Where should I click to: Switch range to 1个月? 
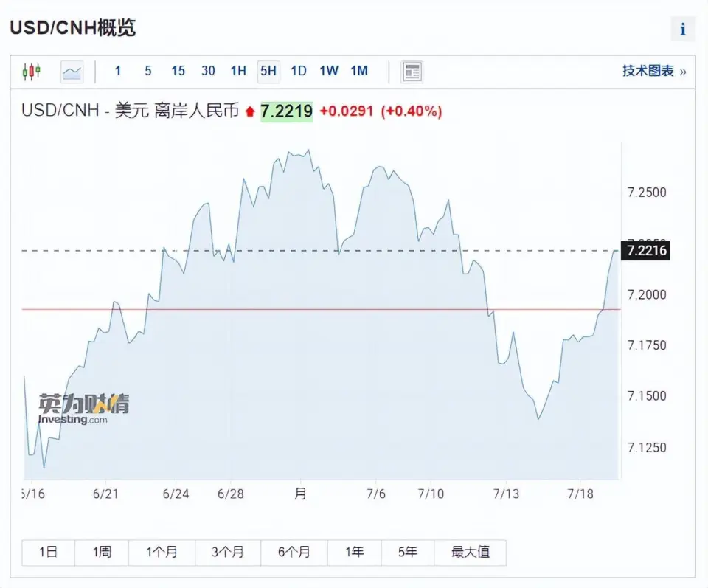click(162, 552)
